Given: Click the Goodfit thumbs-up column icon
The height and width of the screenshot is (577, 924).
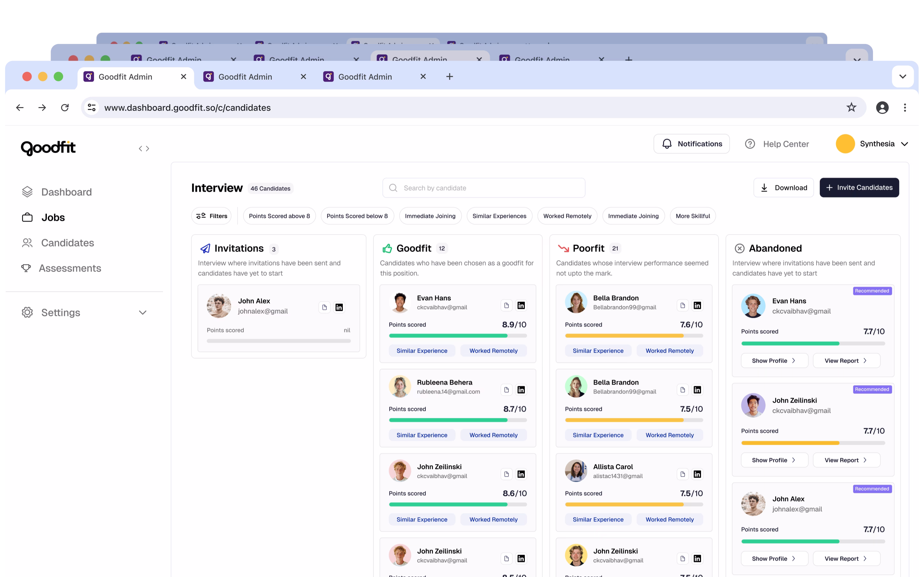Looking at the screenshot, I should (387, 248).
